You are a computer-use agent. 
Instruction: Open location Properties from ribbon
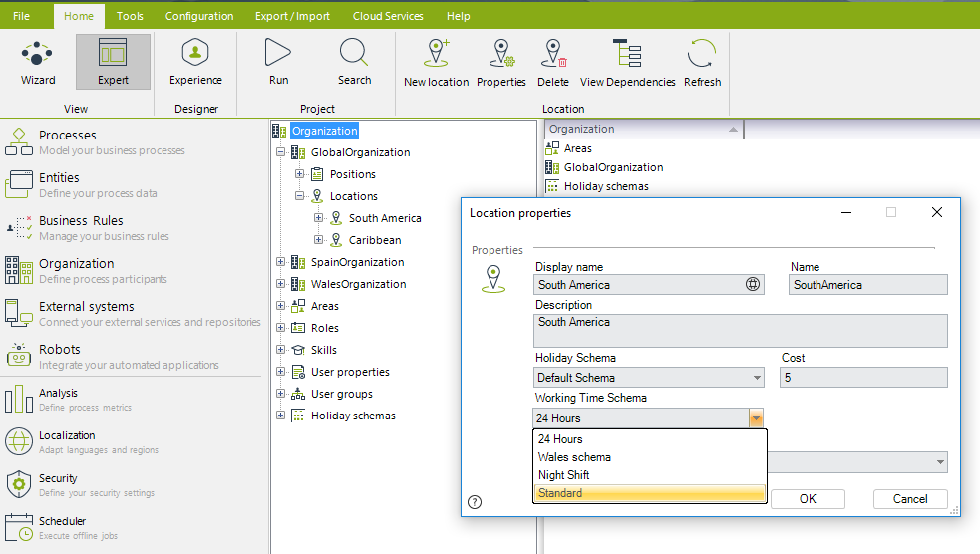(x=501, y=63)
